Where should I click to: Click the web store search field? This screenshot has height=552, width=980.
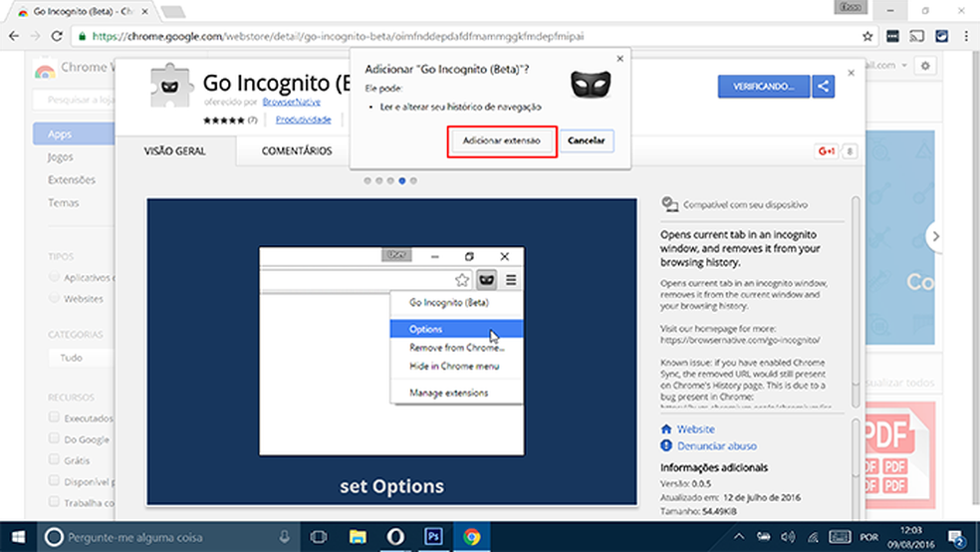pos(74,100)
